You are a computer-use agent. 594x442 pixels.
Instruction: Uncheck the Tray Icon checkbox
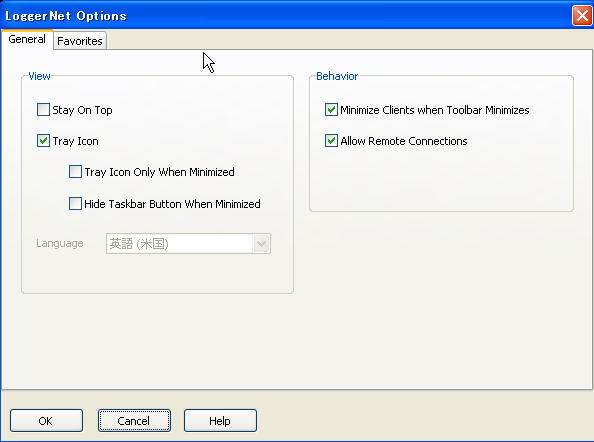point(43,141)
